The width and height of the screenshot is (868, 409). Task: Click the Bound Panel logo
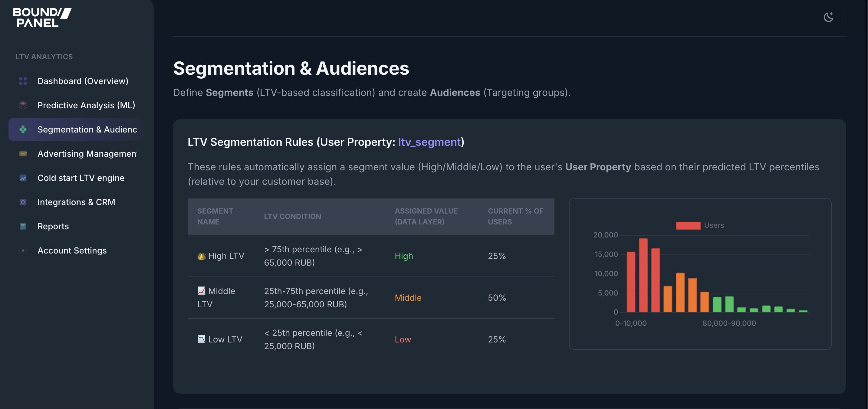[42, 18]
